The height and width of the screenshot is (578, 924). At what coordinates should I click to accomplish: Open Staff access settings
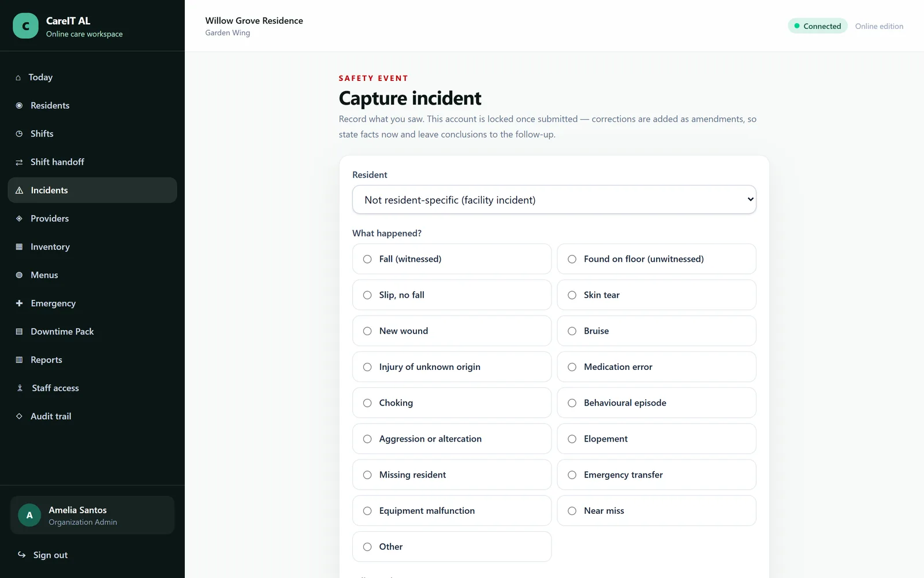coord(92,388)
